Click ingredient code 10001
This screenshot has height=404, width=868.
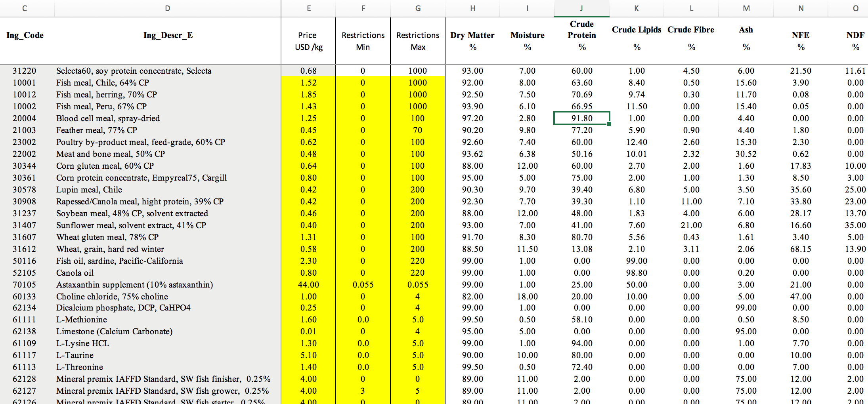[x=25, y=82]
